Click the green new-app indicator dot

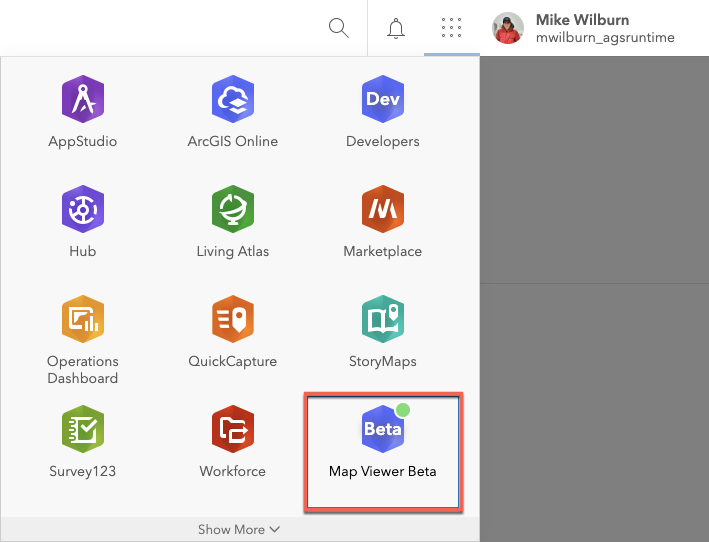[402, 410]
